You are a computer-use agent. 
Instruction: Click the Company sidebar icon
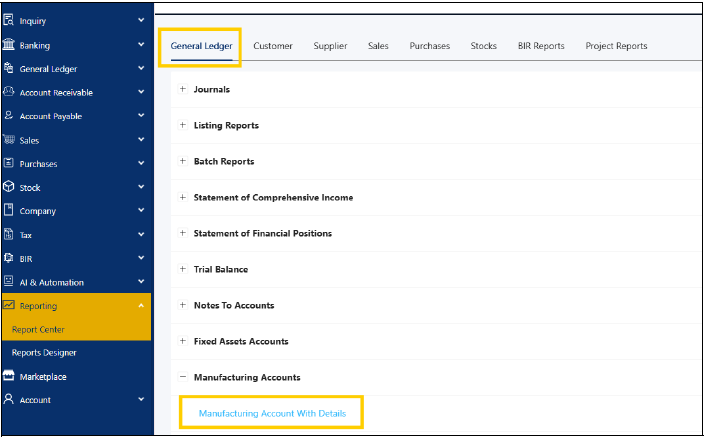pyautogui.click(x=9, y=210)
